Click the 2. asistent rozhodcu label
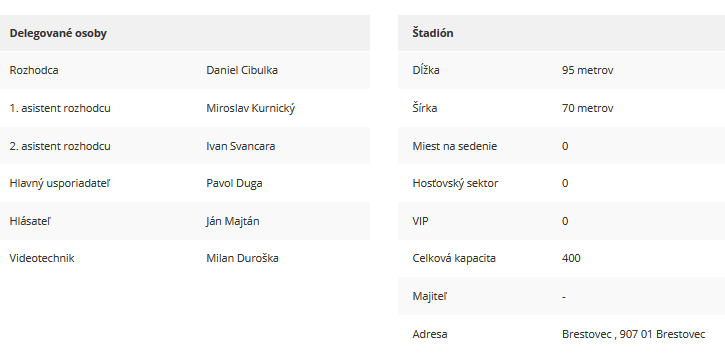 point(60,146)
